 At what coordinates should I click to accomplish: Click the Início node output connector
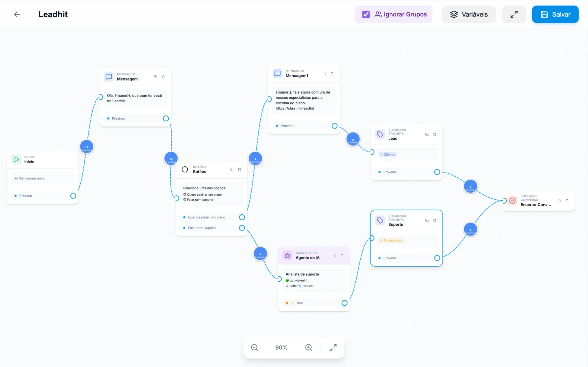tap(73, 196)
